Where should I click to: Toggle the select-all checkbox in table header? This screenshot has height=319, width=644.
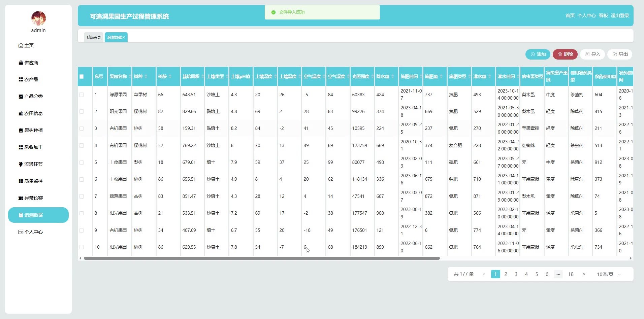[x=82, y=76]
